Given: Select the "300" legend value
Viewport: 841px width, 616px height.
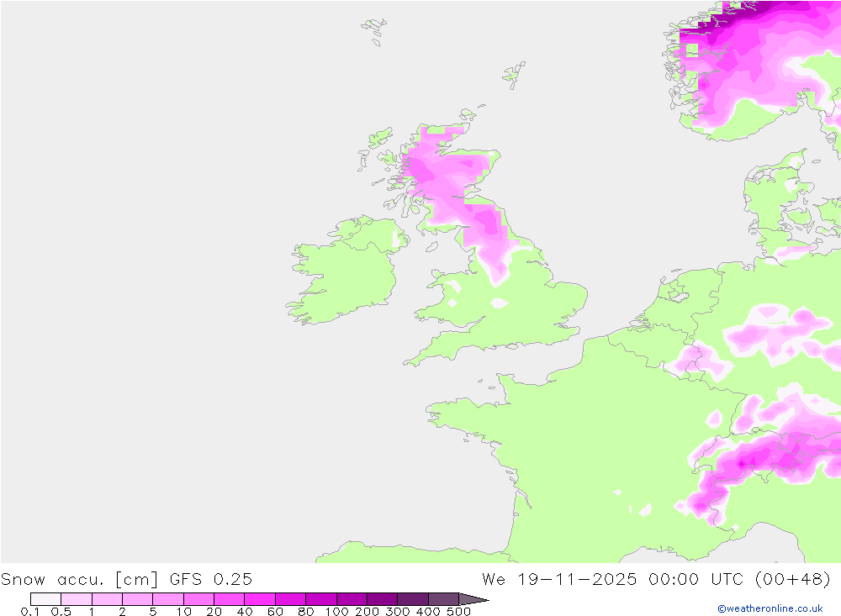Looking at the screenshot, I should (x=398, y=612).
